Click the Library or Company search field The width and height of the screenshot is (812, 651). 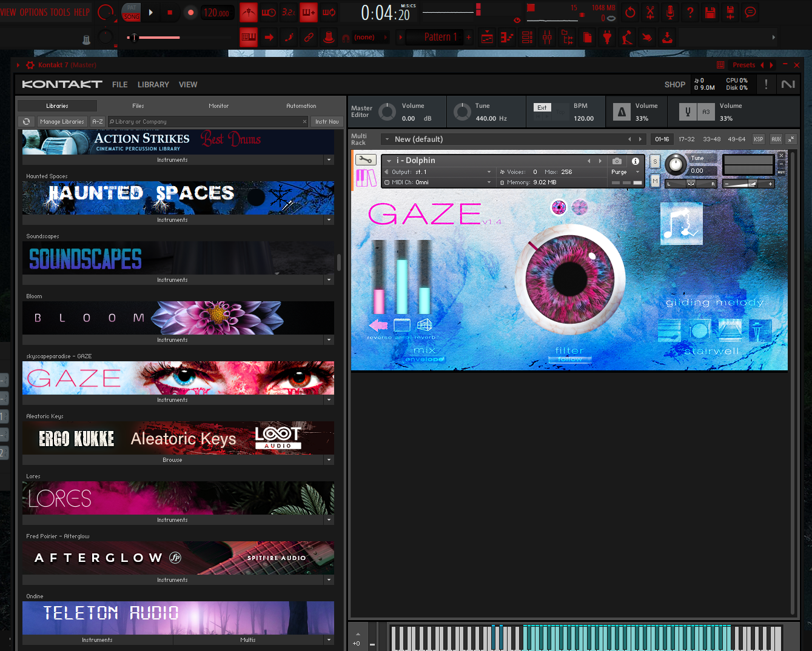[x=207, y=121]
